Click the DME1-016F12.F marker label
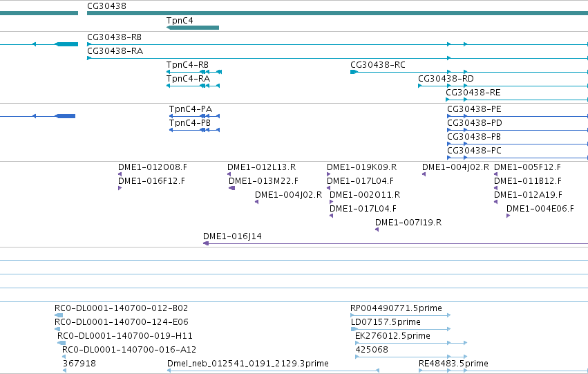This screenshot has height=374, width=588. 151,181
